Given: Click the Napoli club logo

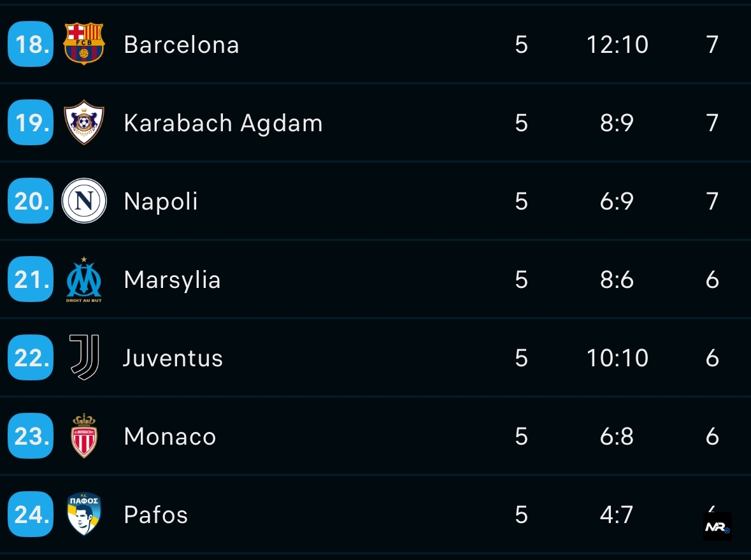Looking at the screenshot, I should pos(83,201).
